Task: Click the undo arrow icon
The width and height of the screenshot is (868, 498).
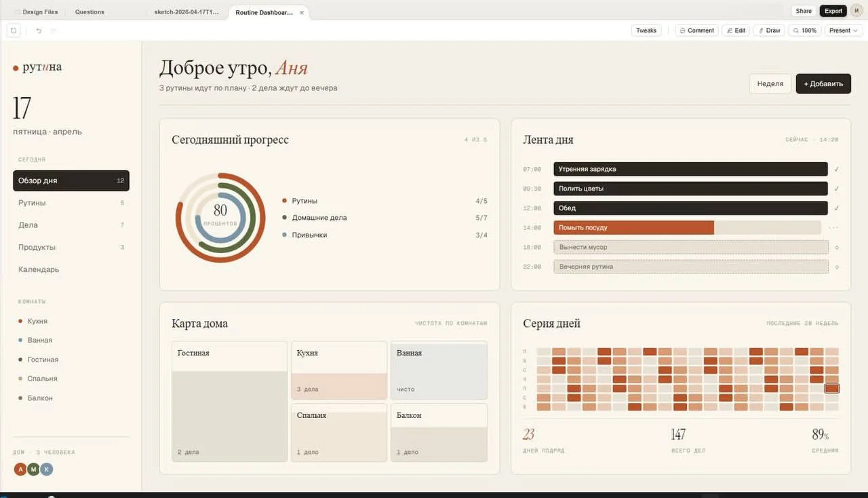Action: pyautogui.click(x=39, y=31)
